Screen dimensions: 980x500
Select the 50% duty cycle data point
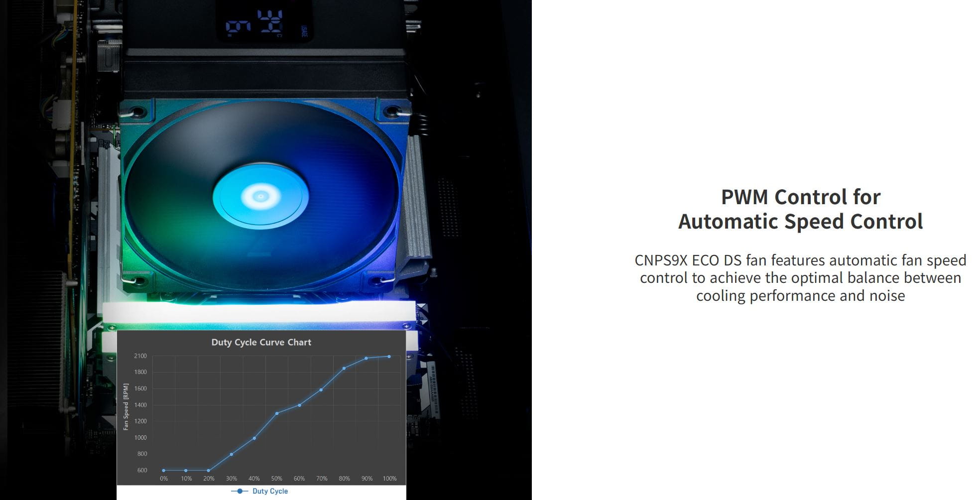(x=277, y=413)
